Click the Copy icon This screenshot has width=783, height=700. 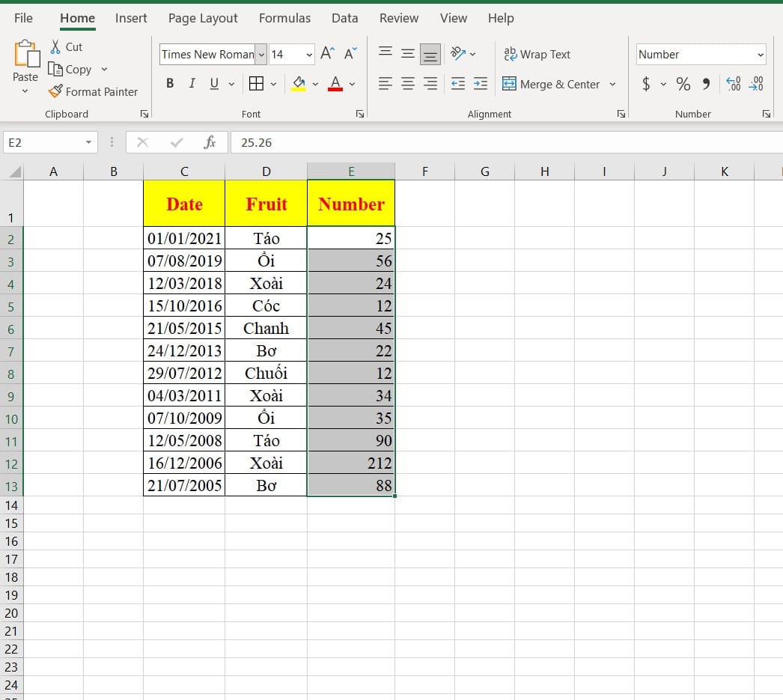(55, 69)
